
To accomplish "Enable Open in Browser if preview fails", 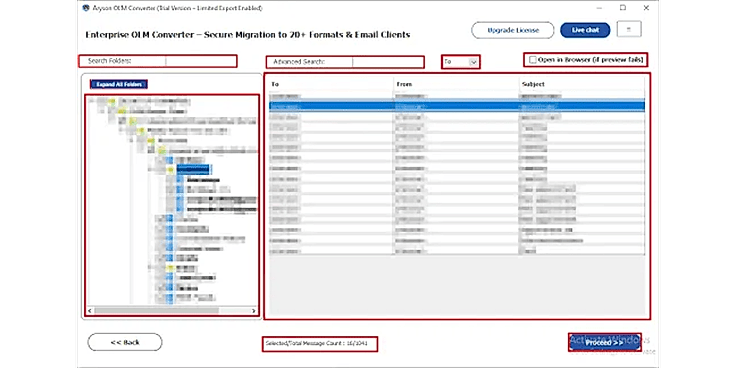I will coord(532,60).
